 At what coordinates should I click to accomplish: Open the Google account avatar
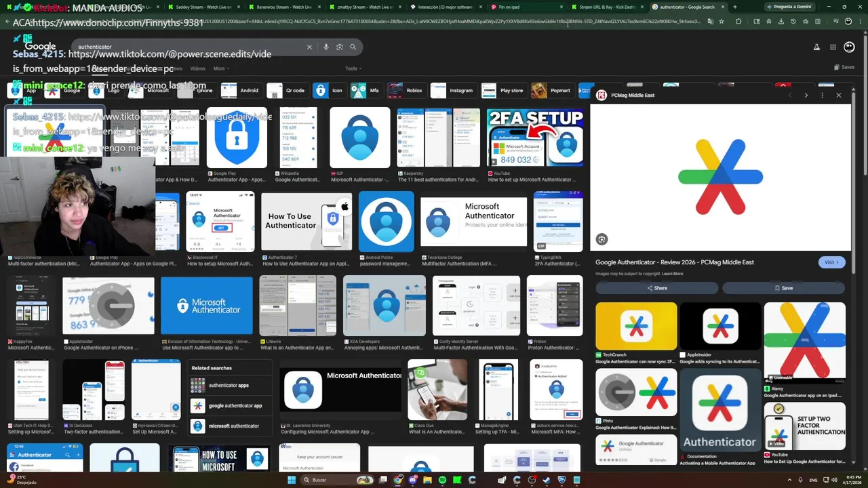coord(849,47)
